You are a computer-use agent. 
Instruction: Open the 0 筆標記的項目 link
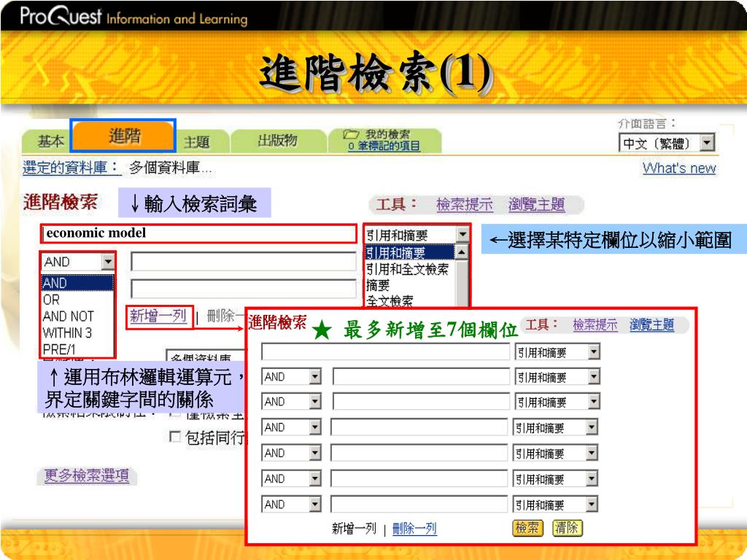tap(384, 146)
